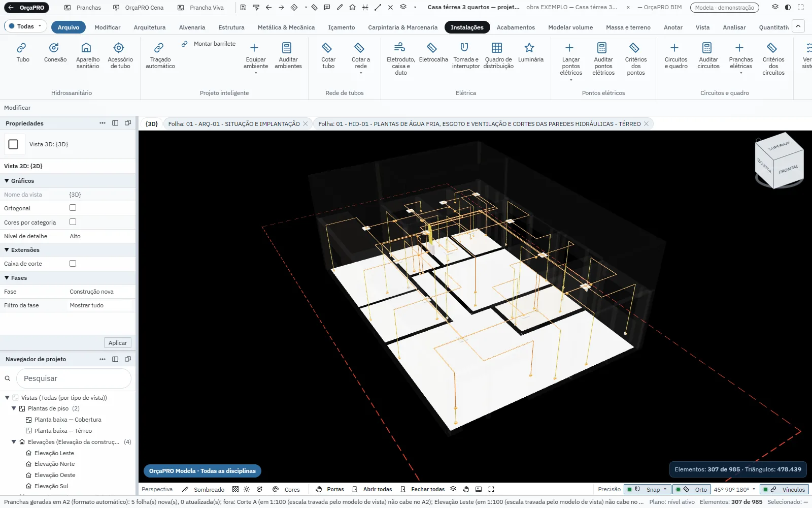Collapse the Gráficos section

[7, 181]
